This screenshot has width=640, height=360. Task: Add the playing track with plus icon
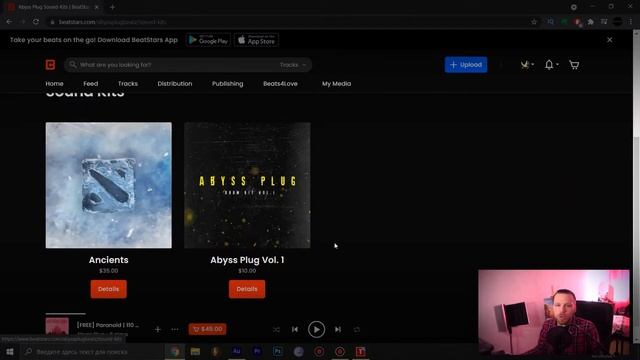158,329
